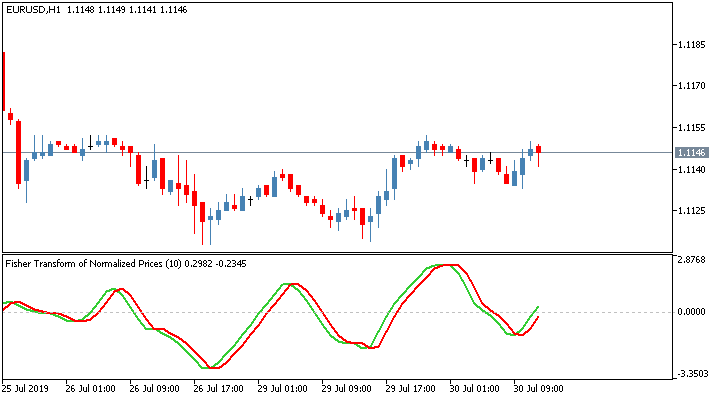Screen dimensions: 720x400
Task: Click the 1.1185 price axis label
Action: 692,45
